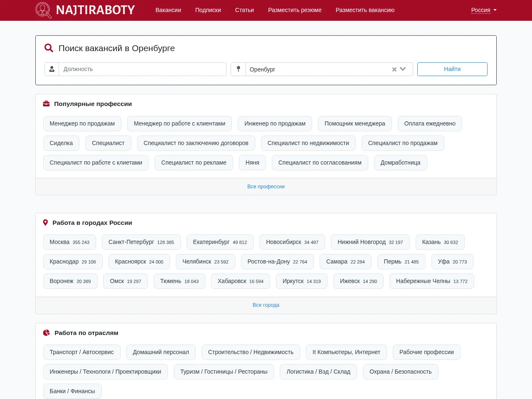
Task: Select the Краснодар city tag
Action: (73, 261)
